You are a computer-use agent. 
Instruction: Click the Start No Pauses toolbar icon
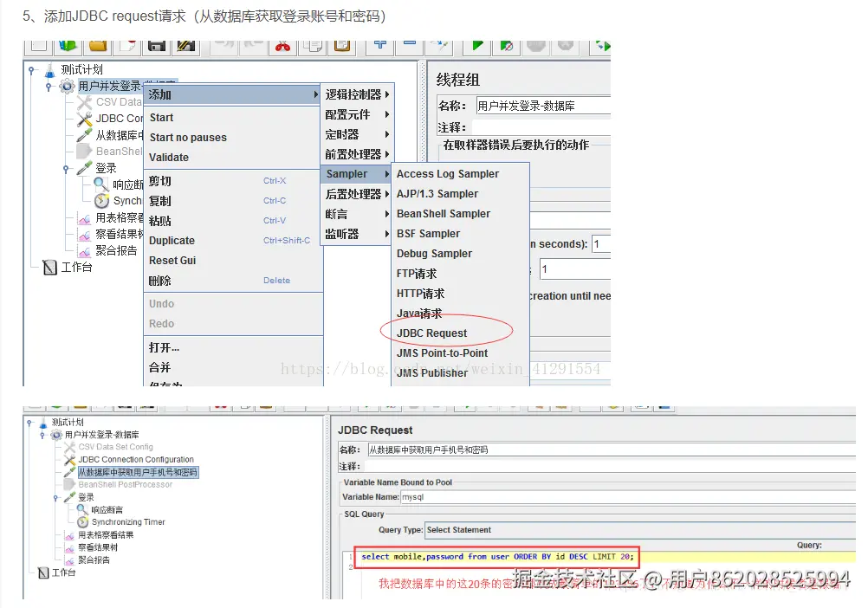(x=507, y=46)
